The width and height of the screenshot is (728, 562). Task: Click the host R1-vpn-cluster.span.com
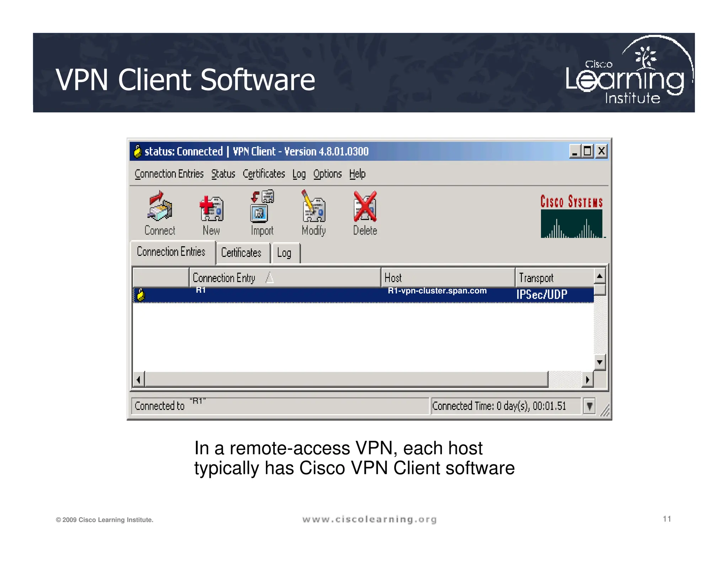click(437, 291)
